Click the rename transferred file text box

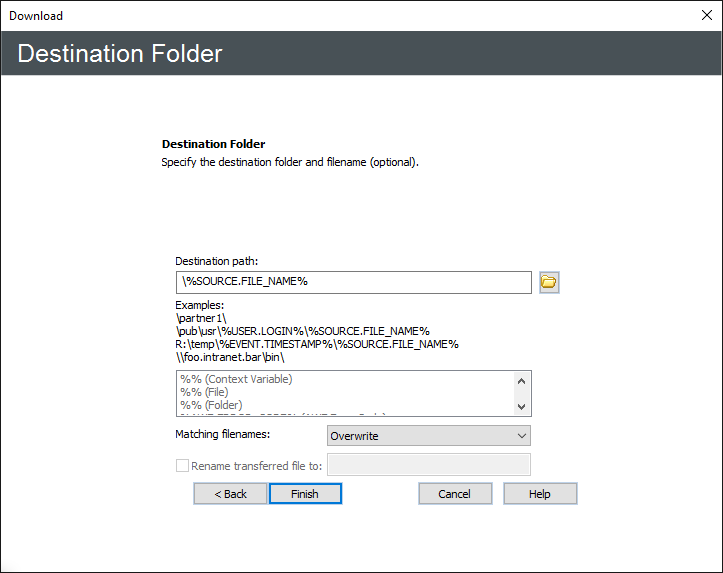pos(428,465)
